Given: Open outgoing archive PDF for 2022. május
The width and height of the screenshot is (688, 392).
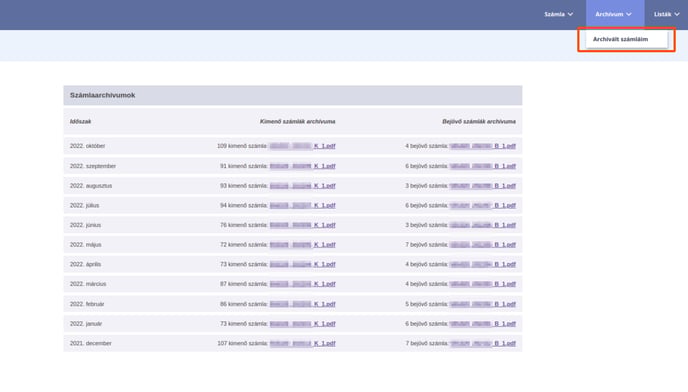Looking at the screenshot, I should [x=302, y=245].
